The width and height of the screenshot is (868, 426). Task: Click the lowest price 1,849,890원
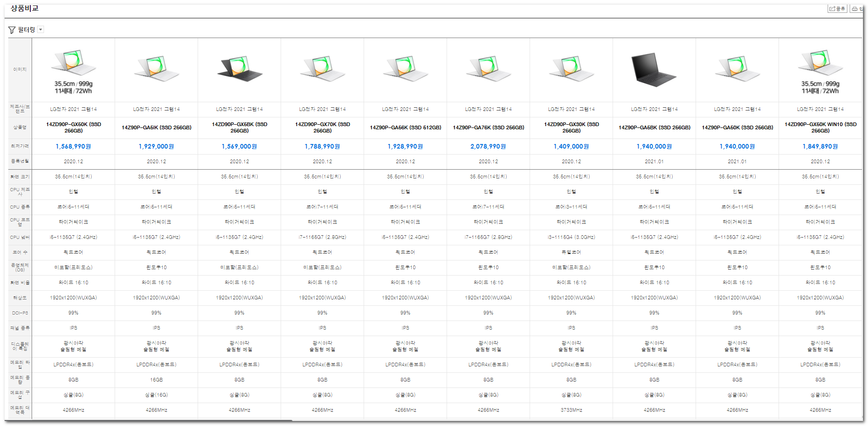tap(820, 147)
